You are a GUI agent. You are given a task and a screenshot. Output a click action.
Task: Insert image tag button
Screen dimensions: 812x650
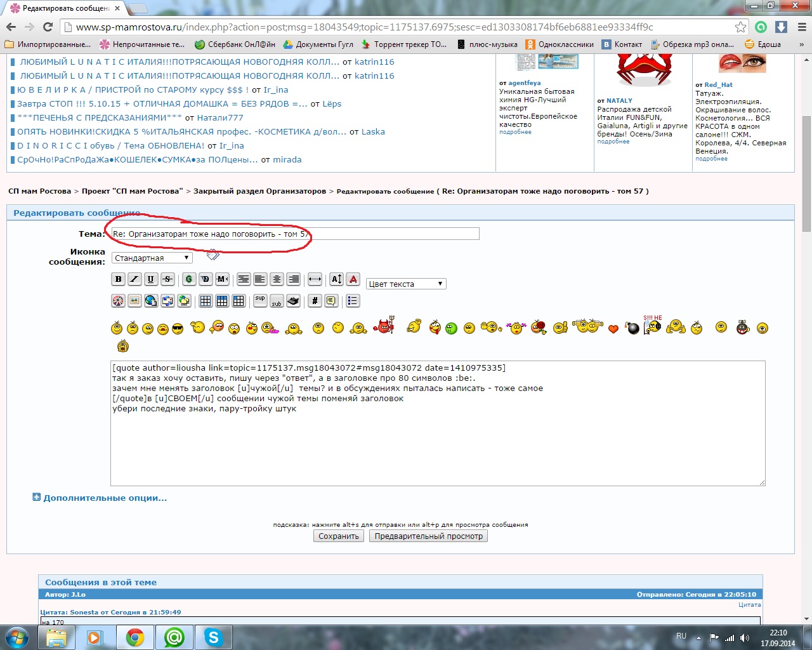tap(134, 301)
